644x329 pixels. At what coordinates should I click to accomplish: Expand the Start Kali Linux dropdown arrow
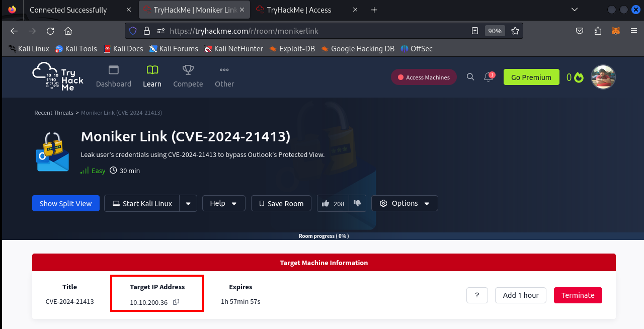188,203
